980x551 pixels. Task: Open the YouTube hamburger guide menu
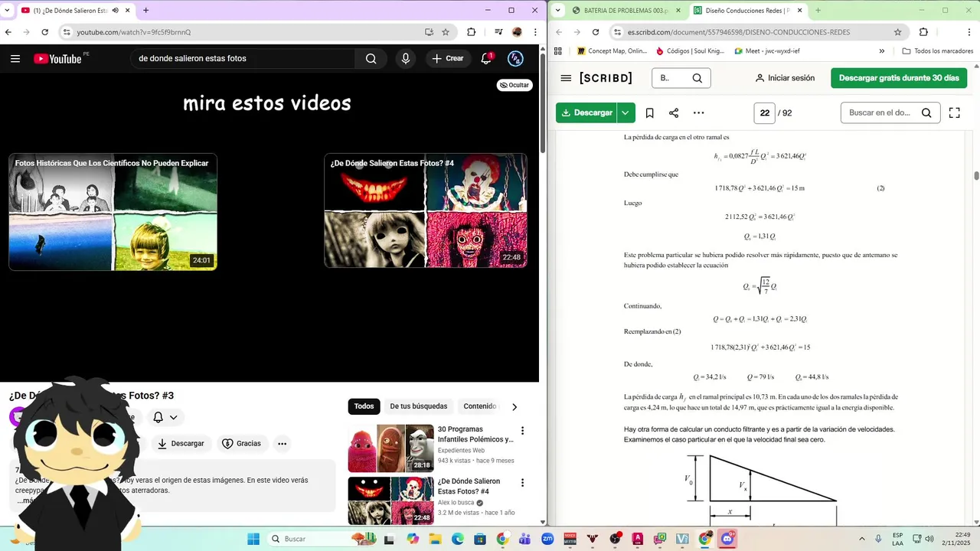coord(15,58)
